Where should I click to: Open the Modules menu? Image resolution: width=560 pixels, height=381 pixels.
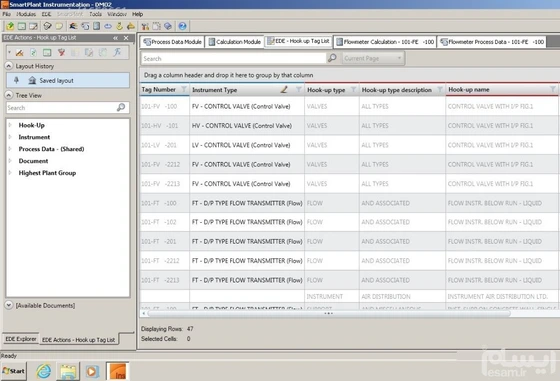pos(26,14)
